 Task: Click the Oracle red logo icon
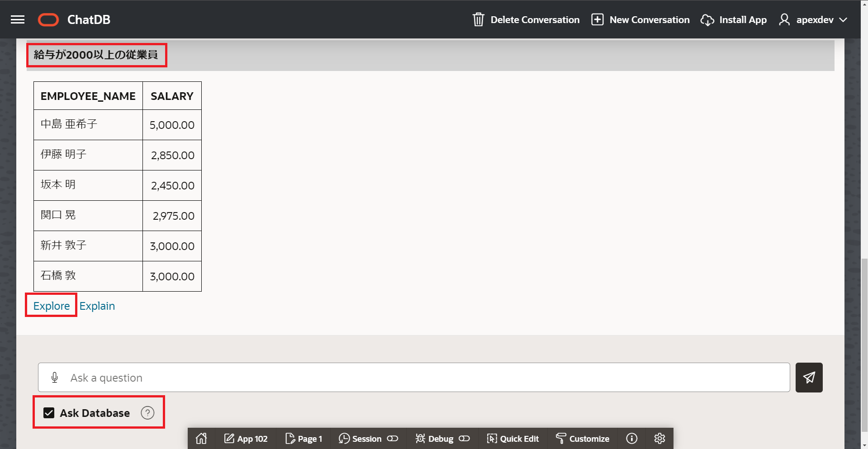48,20
